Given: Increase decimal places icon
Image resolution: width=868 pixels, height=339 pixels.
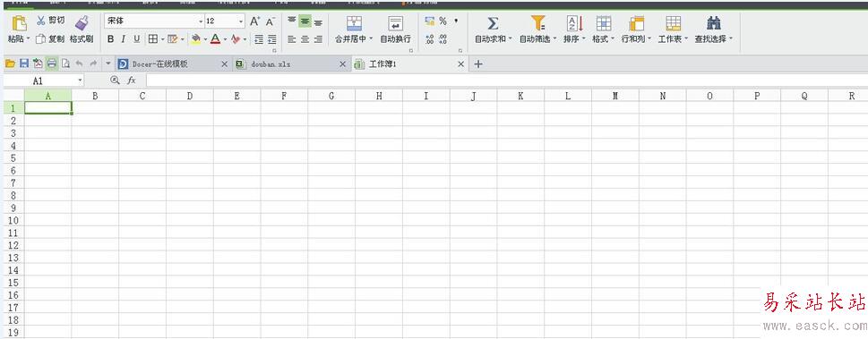Looking at the screenshot, I should pos(430,39).
